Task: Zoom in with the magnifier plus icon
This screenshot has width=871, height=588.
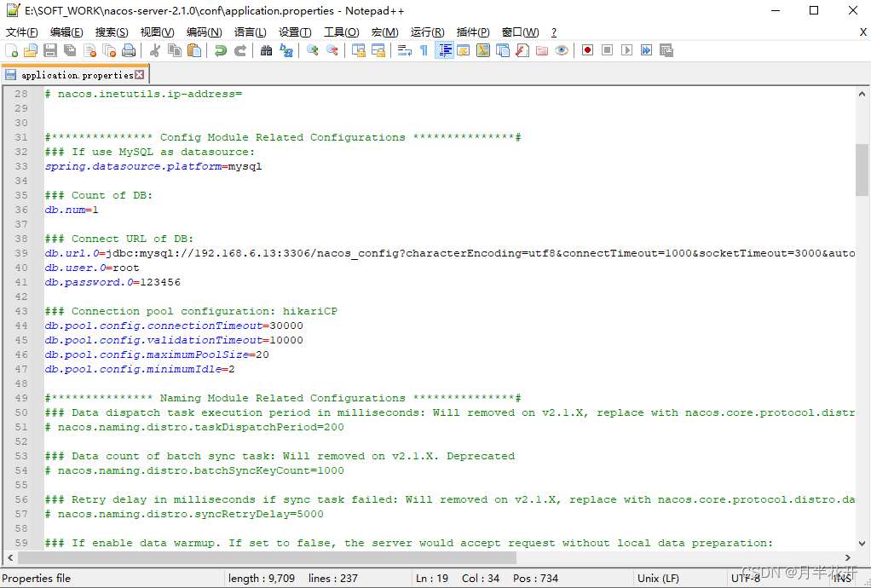Action: point(312,50)
